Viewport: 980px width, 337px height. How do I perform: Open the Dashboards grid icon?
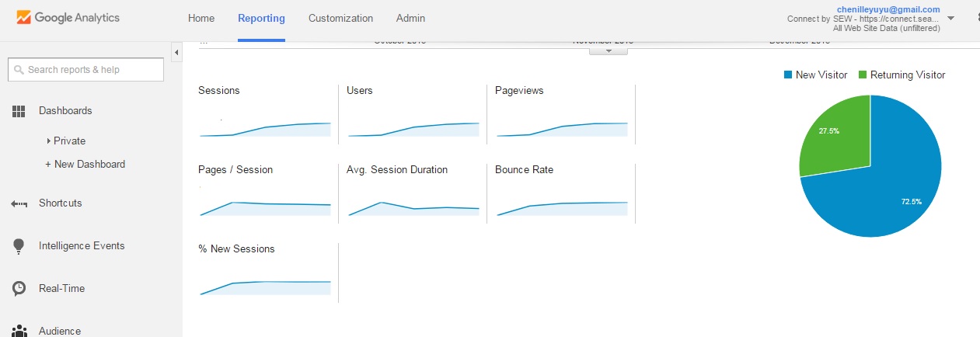(19, 111)
